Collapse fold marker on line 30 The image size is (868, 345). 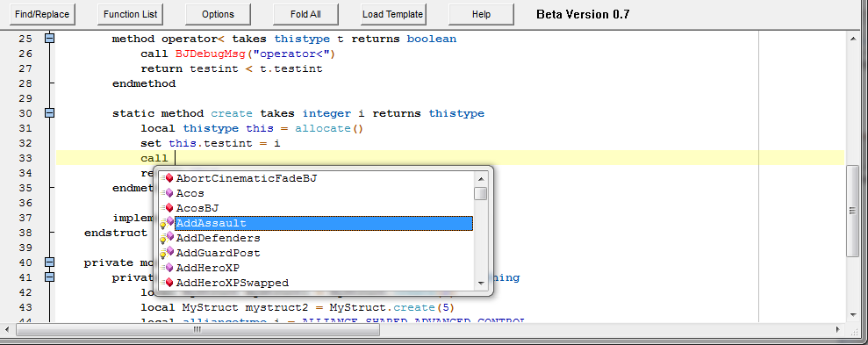[50, 113]
